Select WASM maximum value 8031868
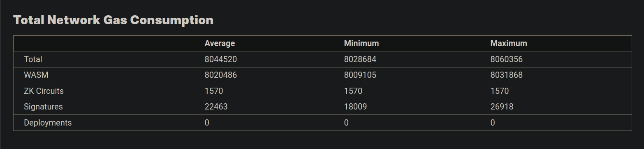Image resolution: width=644 pixels, height=149 pixels. coord(507,75)
